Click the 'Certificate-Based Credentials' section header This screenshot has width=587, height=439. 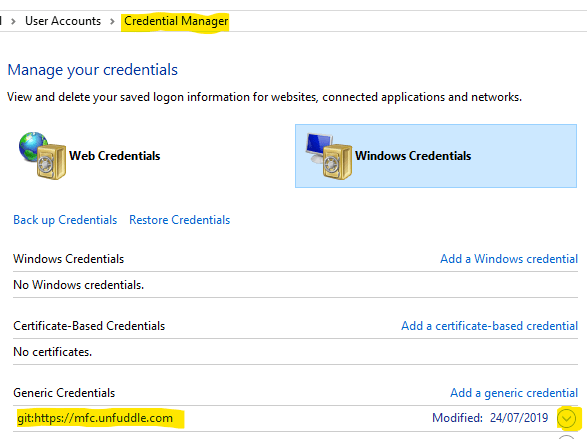click(89, 326)
